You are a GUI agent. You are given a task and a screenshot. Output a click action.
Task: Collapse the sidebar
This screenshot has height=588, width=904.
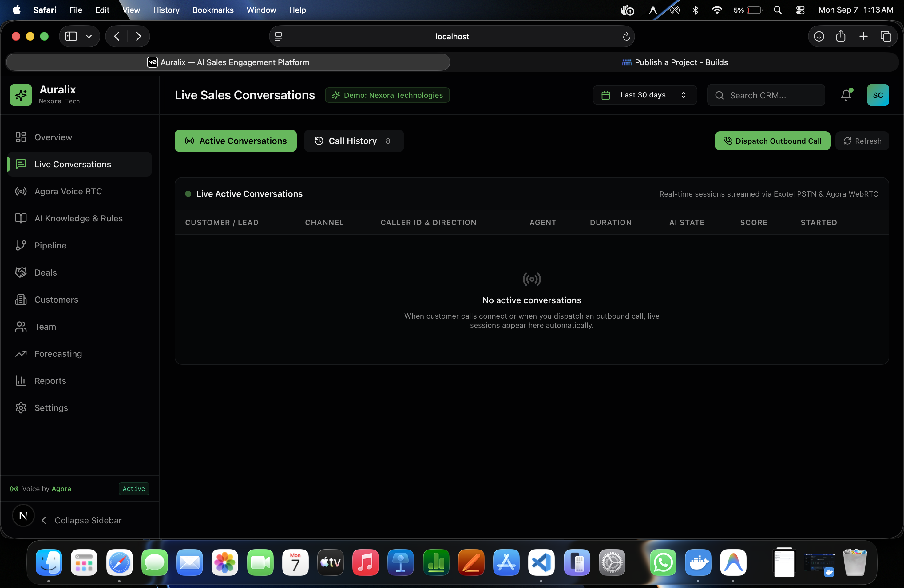tap(81, 520)
